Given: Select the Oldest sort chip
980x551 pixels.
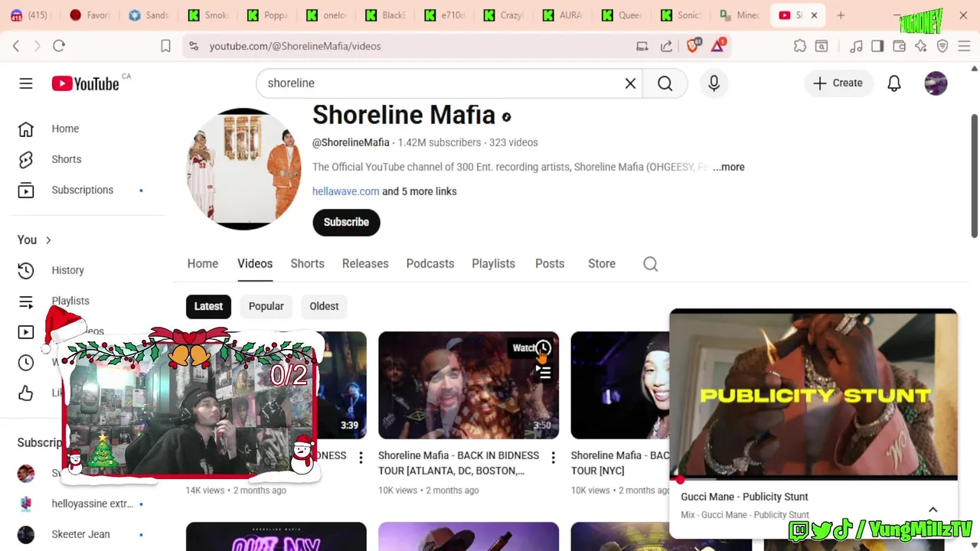Looking at the screenshot, I should tap(324, 306).
